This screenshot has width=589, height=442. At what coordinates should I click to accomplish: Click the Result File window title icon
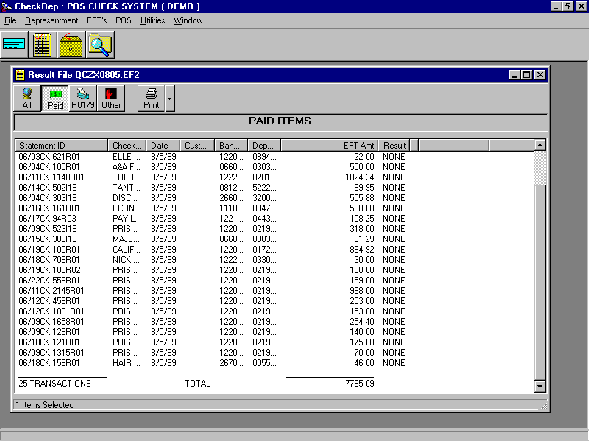click(20, 75)
